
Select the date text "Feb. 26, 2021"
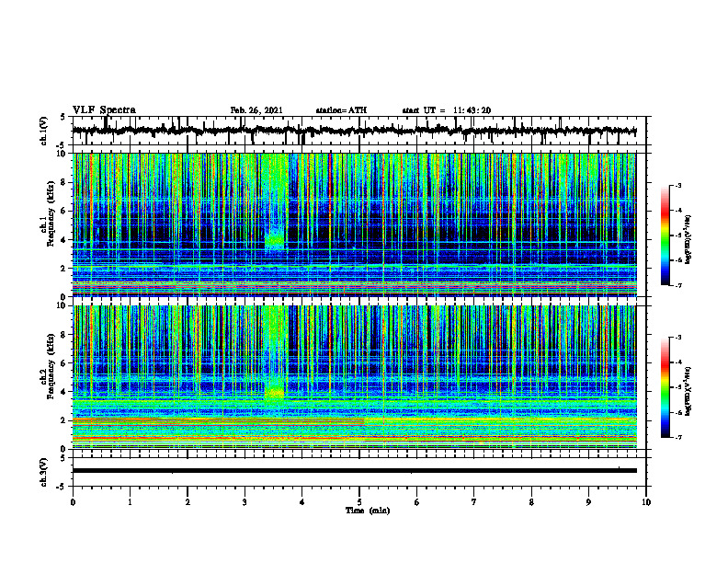(x=256, y=110)
